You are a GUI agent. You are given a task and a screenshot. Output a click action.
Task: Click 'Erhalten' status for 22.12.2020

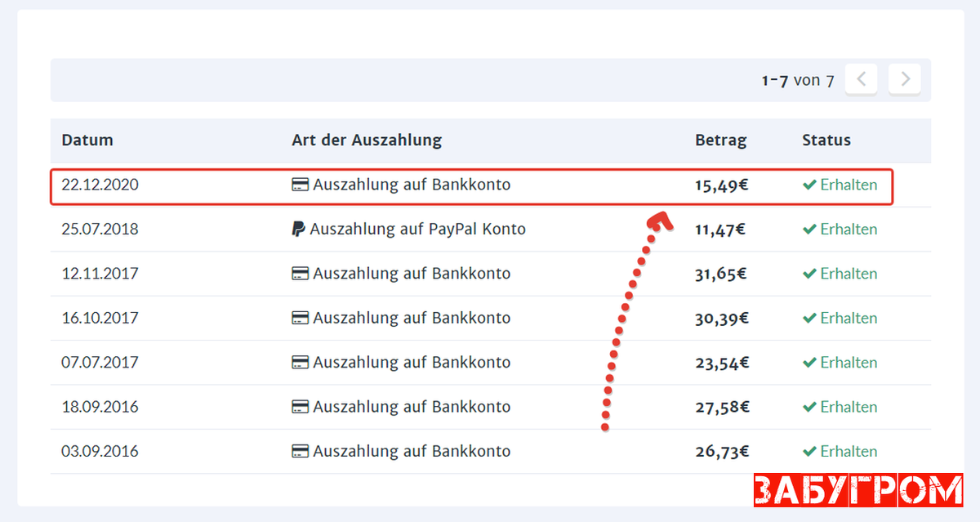pos(849,185)
